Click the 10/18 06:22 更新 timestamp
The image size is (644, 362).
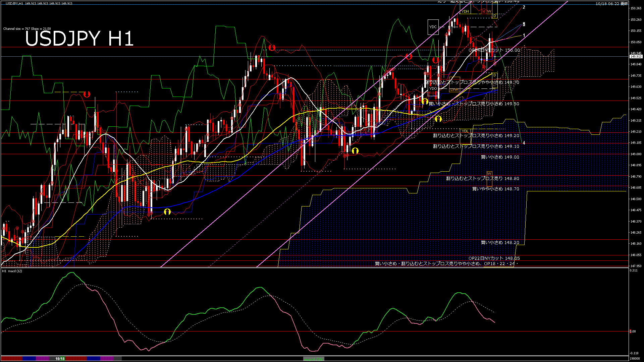click(x=611, y=4)
